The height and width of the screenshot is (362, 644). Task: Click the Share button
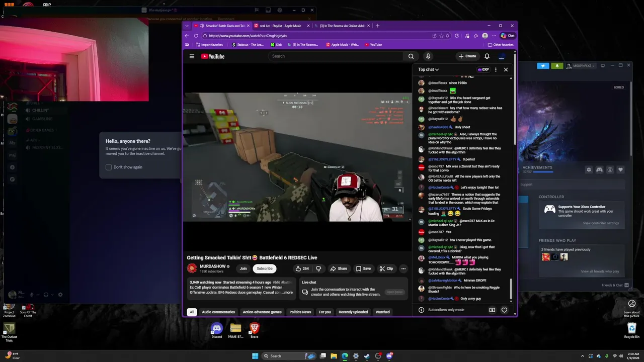point(339,268)
